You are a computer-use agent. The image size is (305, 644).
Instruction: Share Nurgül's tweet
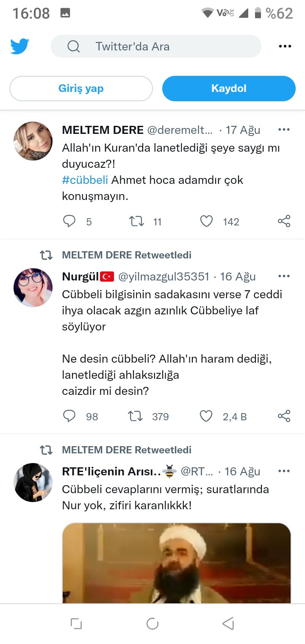coord(284,416)
